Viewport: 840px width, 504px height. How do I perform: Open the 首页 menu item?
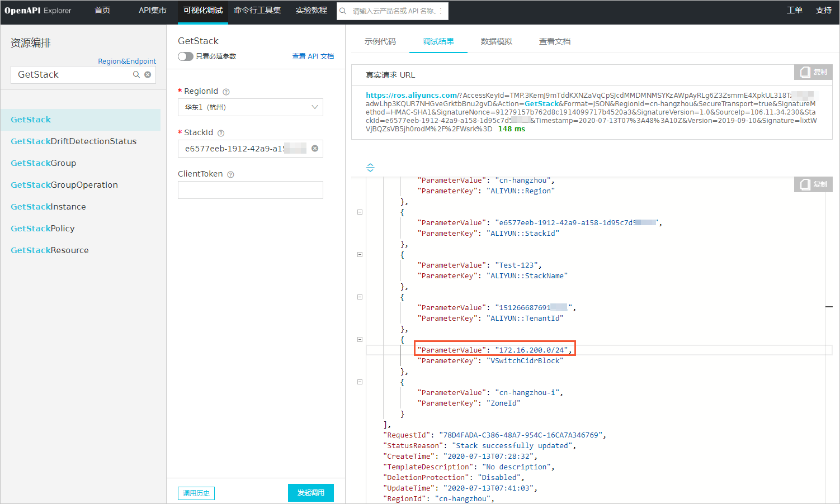pos(102,11)
